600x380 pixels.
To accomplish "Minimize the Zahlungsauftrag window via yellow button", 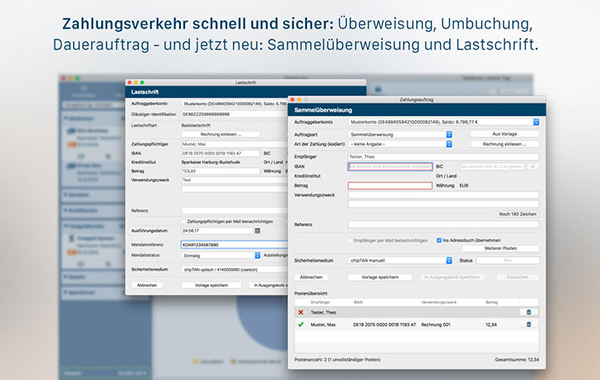I will click(299, 99).
